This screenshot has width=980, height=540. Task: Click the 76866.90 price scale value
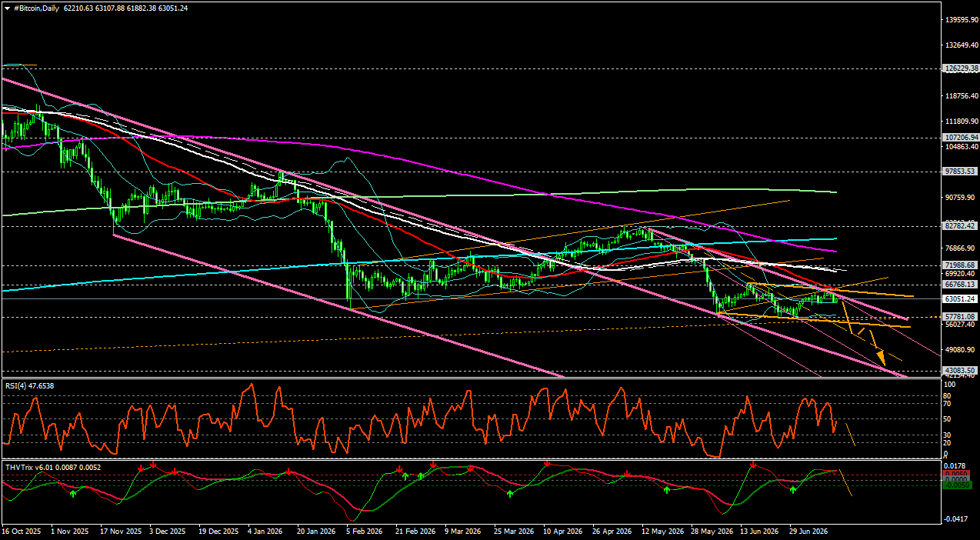(x=958, y=248)
